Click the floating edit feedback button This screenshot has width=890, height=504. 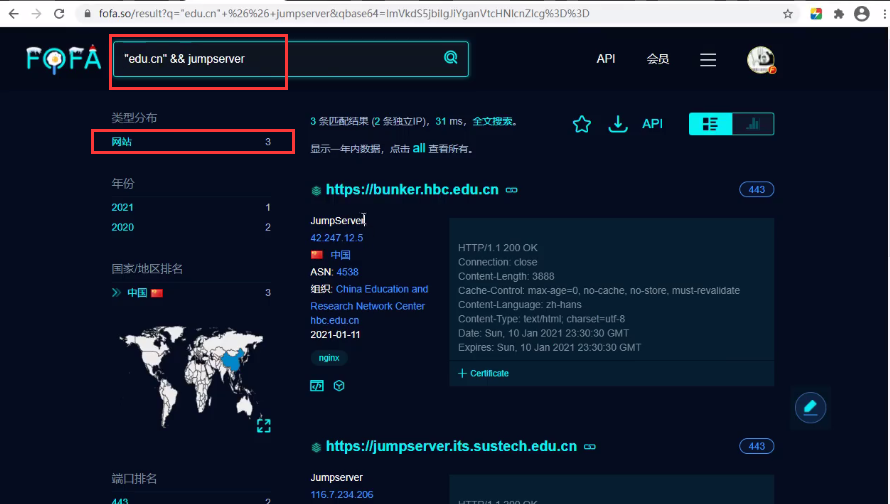pos(810,406)
